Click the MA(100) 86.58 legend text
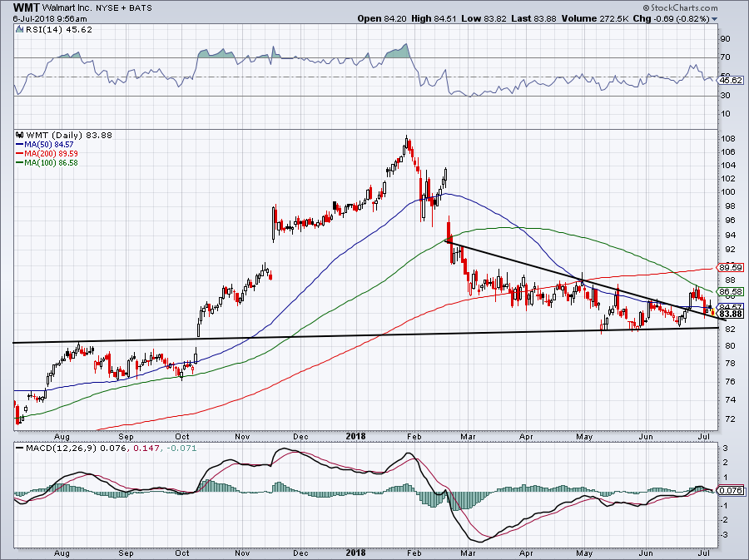 pos(51,162)
